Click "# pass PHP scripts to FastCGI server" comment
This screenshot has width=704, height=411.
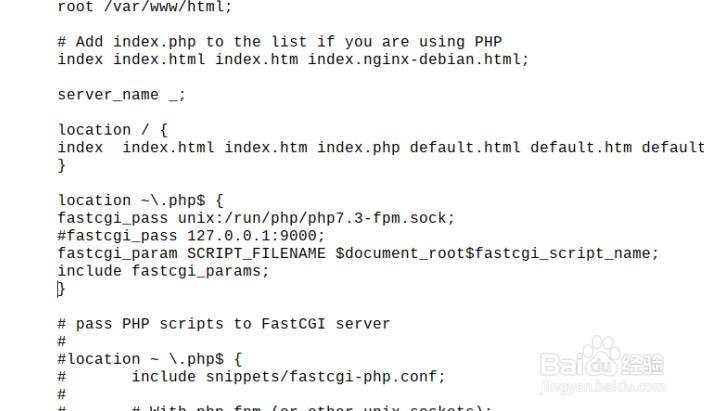coord(223,323)
